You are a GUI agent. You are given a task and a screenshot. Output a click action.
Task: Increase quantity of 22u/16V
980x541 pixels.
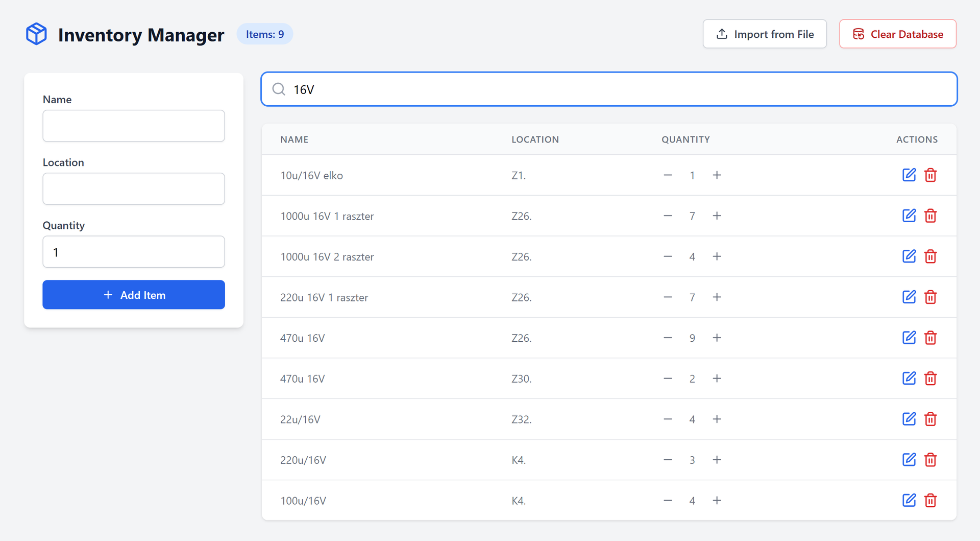coord(717,419)
